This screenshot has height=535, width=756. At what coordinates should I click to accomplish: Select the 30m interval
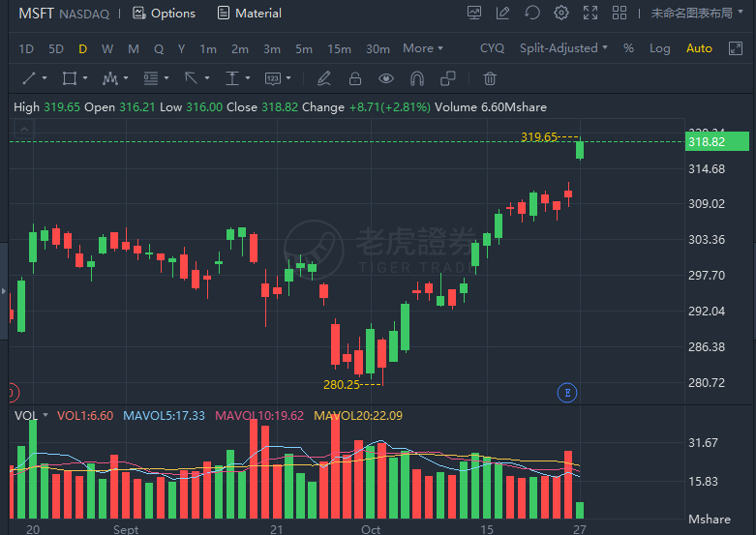pyautogui.click(x=378, y=48)
